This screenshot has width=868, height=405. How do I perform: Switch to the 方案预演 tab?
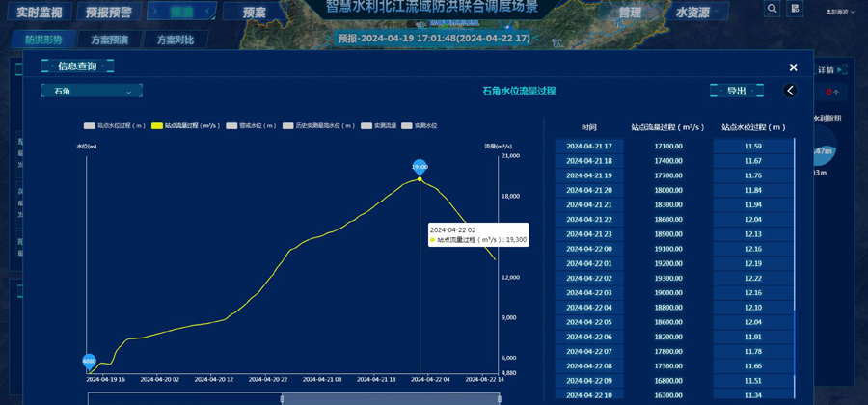point(109,40)
